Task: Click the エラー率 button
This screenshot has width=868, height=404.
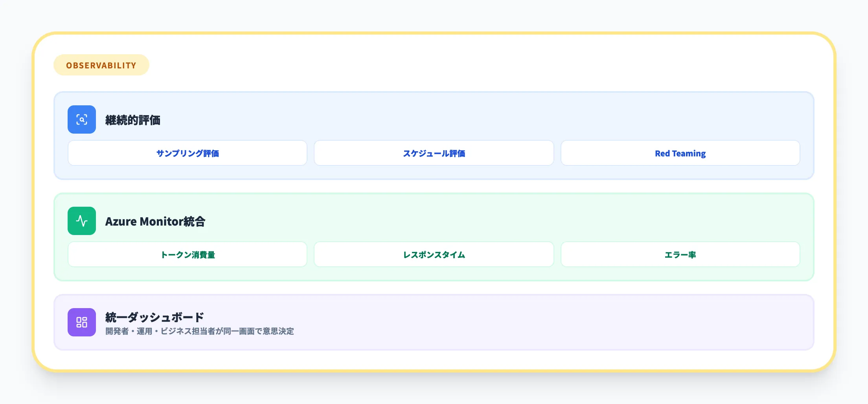Action: tap(680, 254)
